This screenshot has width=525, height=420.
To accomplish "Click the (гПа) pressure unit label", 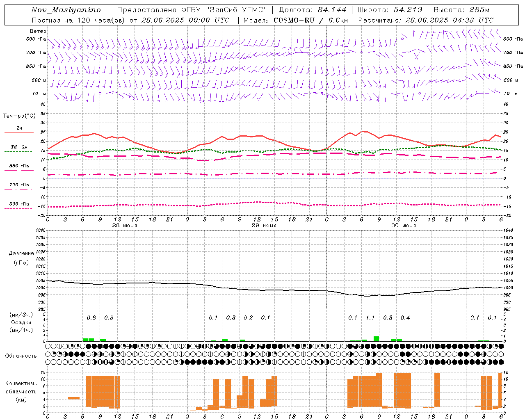I will coord(21,262).
